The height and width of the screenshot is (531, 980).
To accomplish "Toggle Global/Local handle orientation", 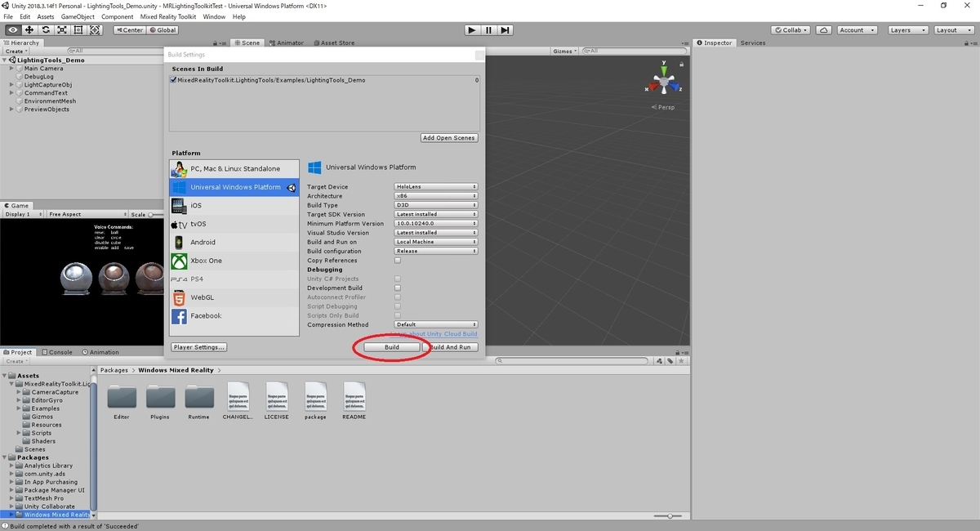I will click(162, 30).
